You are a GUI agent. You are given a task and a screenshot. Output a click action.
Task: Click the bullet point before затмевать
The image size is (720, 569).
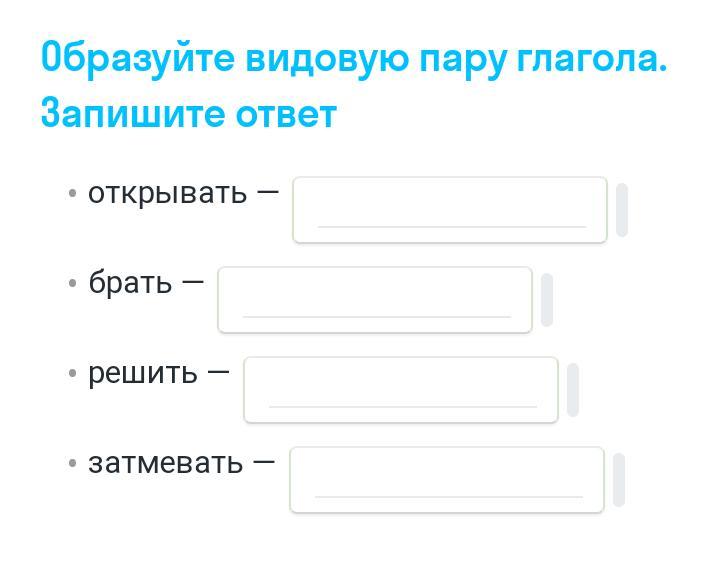[x=73, y=463]
